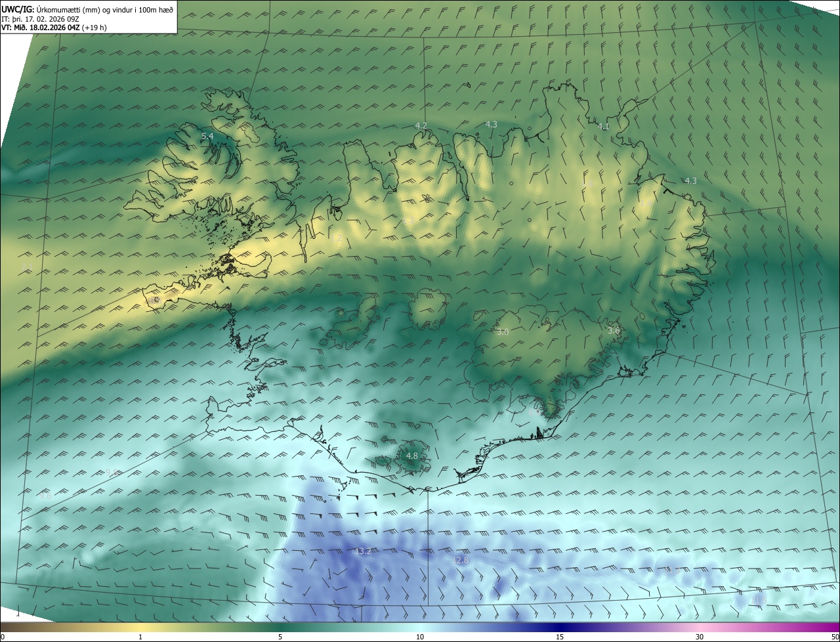Click the 12.8 value label on the map
Image resolution: width=840 pixels, height=642 pixels.
(461, 560)
